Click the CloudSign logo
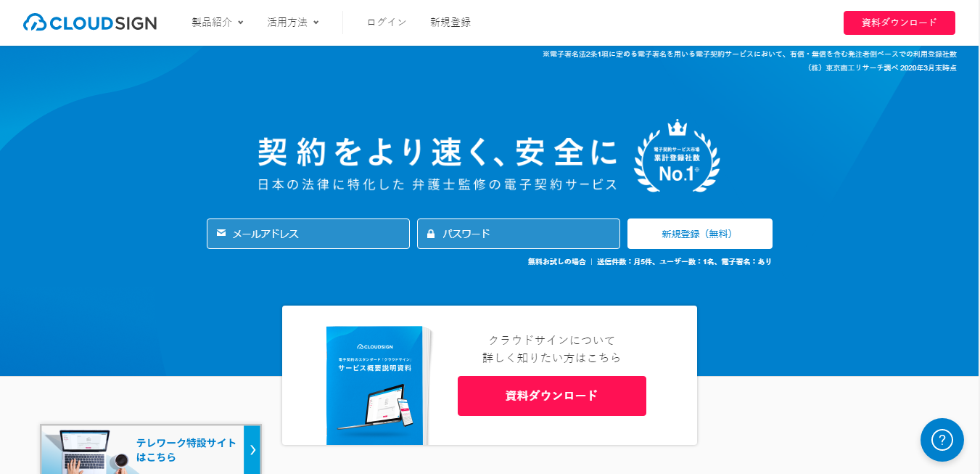The image size is (980, 474). (x=90, y=23)
